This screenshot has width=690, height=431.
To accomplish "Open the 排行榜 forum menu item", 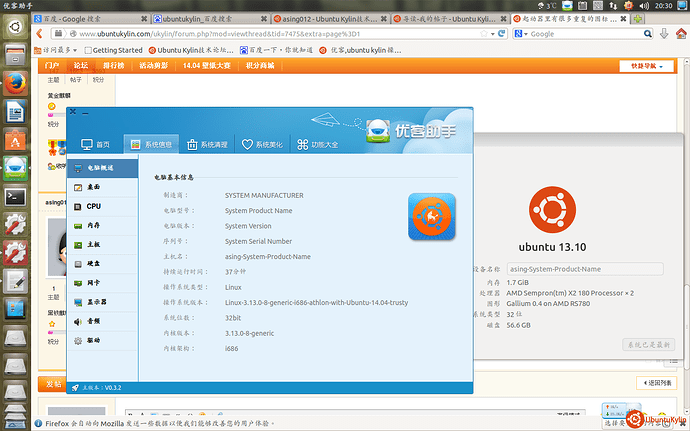I will (114, 66).
